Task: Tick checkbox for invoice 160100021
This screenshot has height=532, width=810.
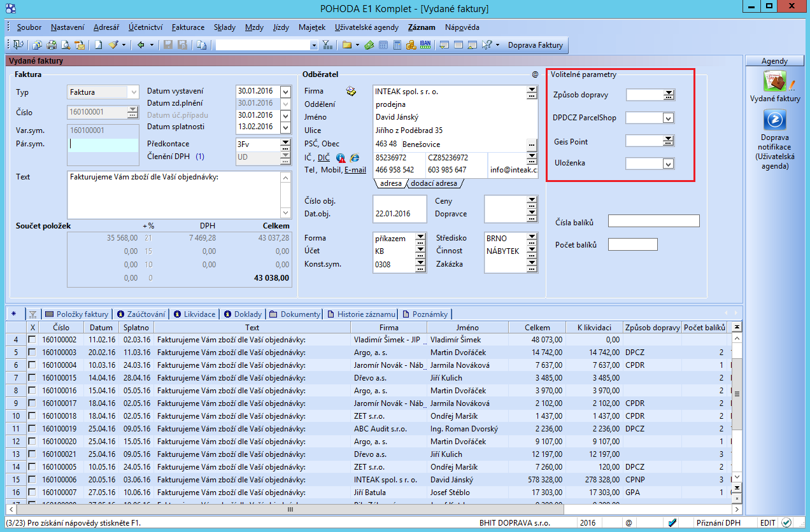Action: 32,454
